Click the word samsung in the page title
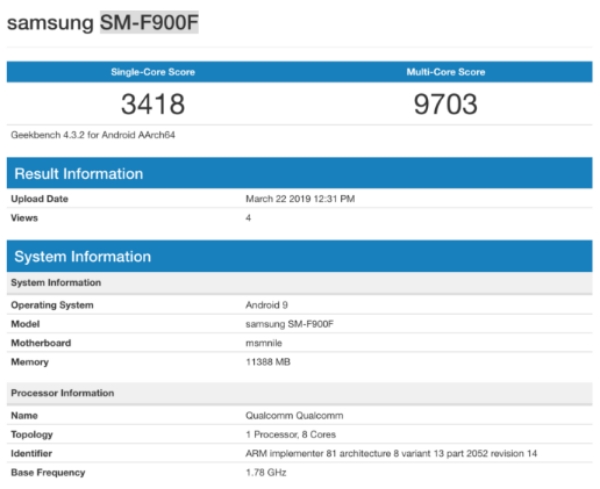This screenshot has height=489, width=600. (50, 23)
